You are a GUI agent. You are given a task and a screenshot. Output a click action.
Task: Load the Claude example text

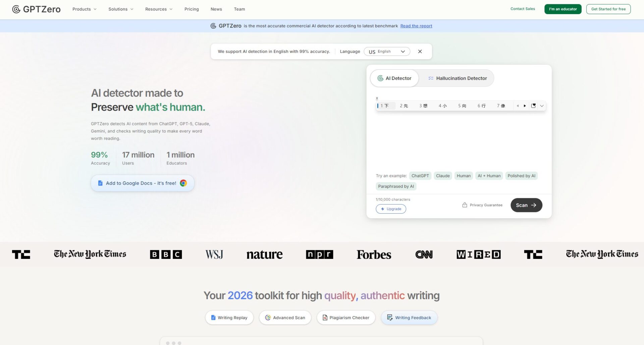coord(443,176)
